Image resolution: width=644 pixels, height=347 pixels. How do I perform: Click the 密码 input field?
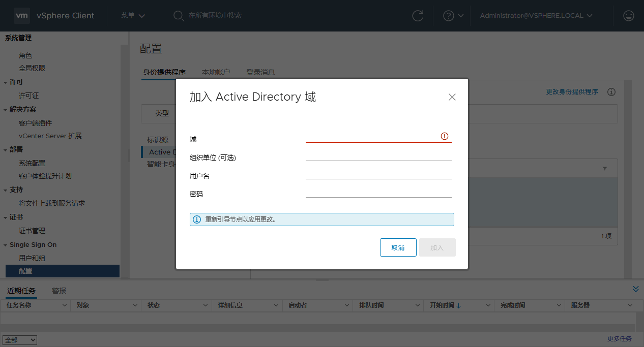378,192
